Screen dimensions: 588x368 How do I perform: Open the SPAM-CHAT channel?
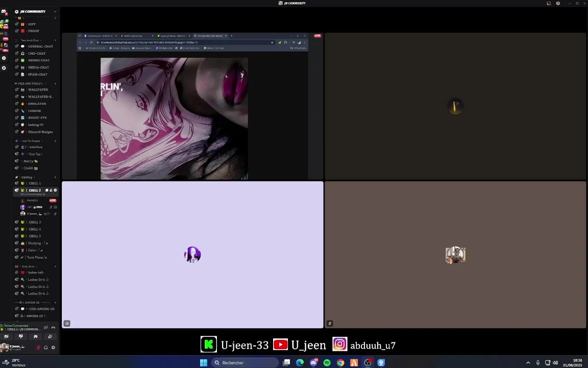[36, 74]
